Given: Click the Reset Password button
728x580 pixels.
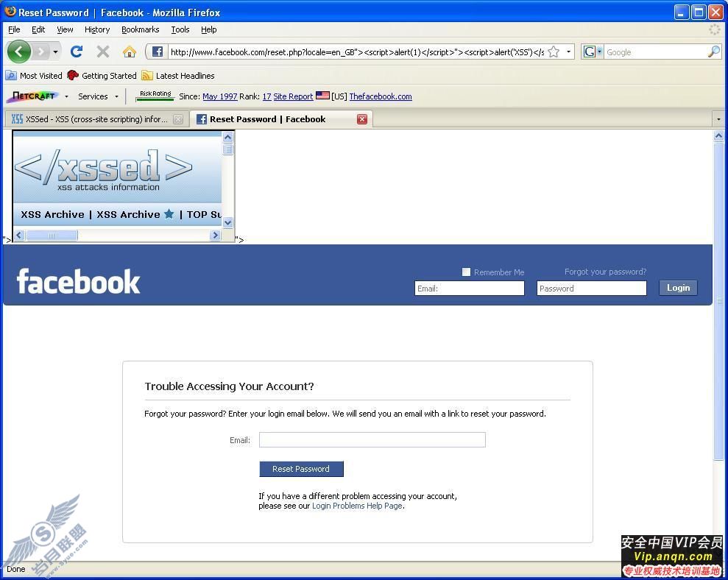Looking at the screenshot, I should coord(301,469).
